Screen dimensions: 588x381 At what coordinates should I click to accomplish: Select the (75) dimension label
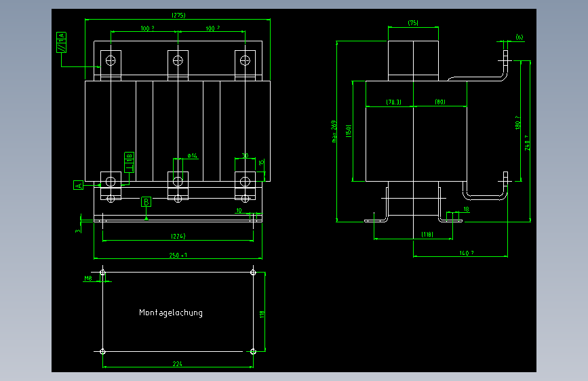(x=413, y=23)
